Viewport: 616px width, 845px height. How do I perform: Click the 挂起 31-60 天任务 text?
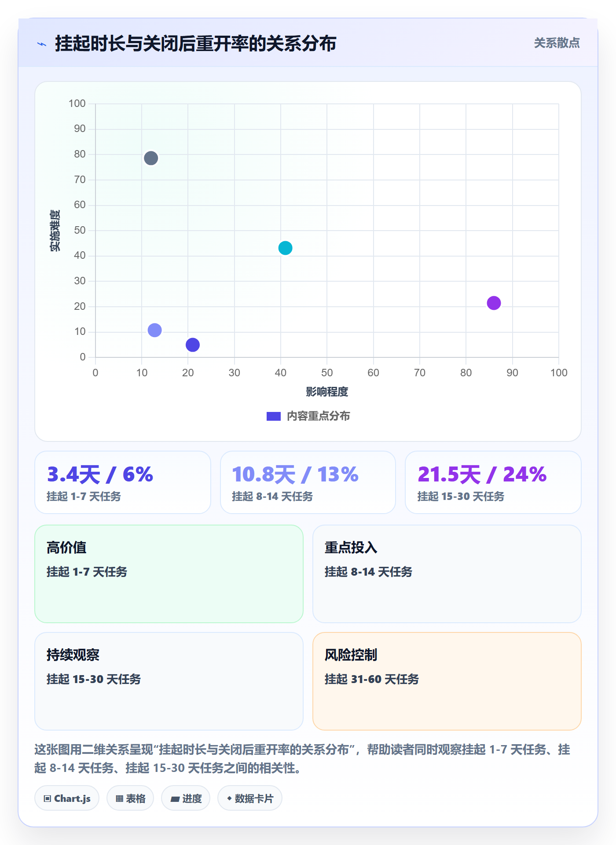(x=372, y=679)
